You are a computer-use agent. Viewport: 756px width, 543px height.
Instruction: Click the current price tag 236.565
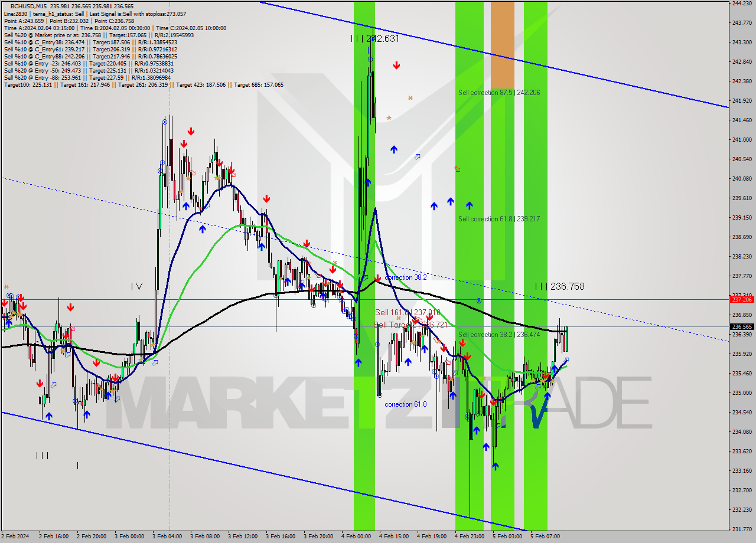coord(742,326)
